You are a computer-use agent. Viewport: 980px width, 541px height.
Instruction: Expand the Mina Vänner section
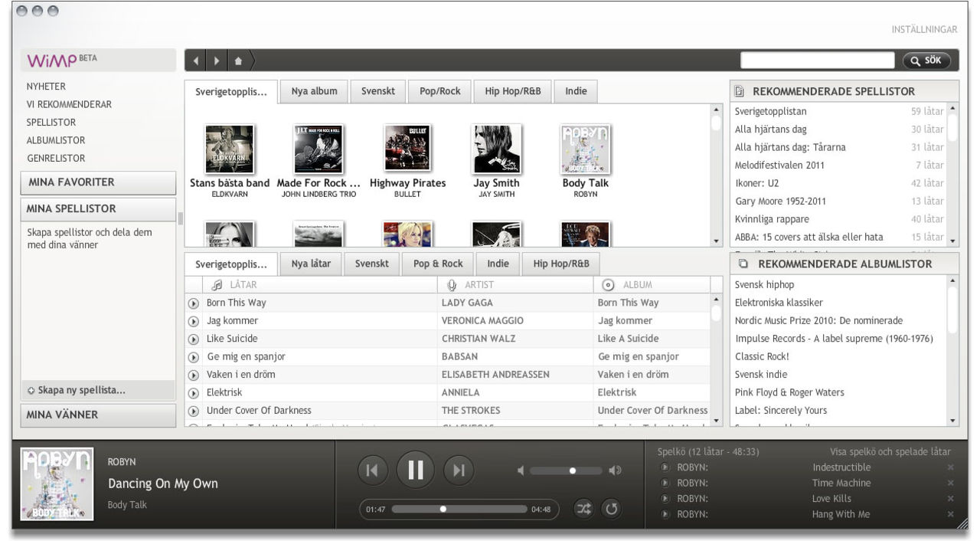click(98, 415)
